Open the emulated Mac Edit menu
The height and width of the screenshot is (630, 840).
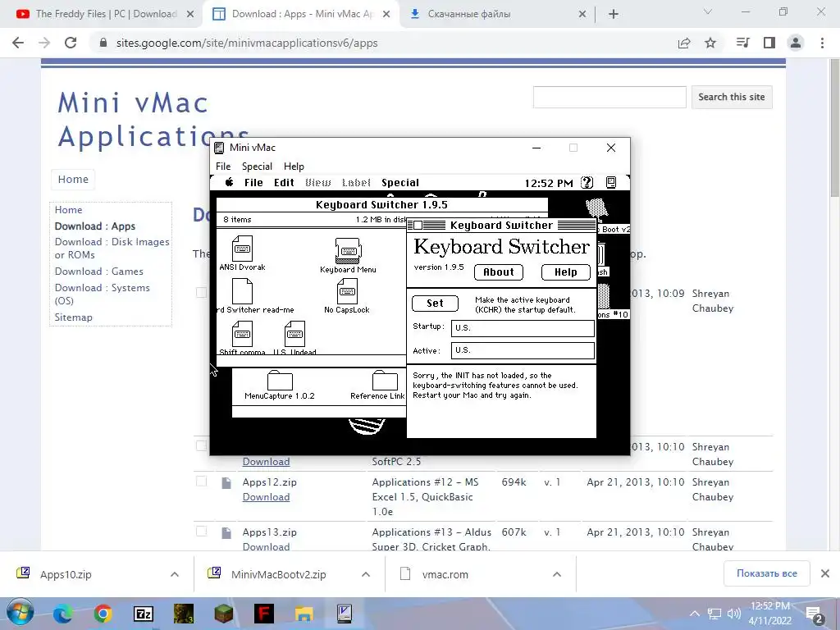(284, 183)
